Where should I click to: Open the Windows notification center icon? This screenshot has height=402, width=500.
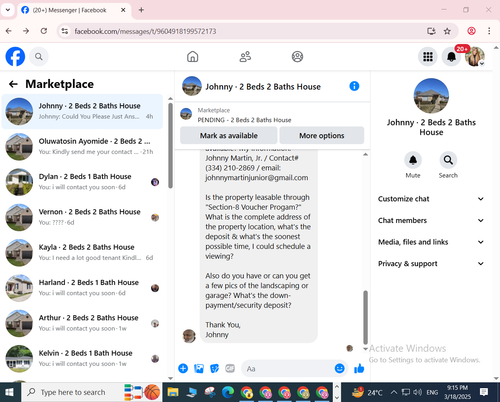click(x=484, y=392)
